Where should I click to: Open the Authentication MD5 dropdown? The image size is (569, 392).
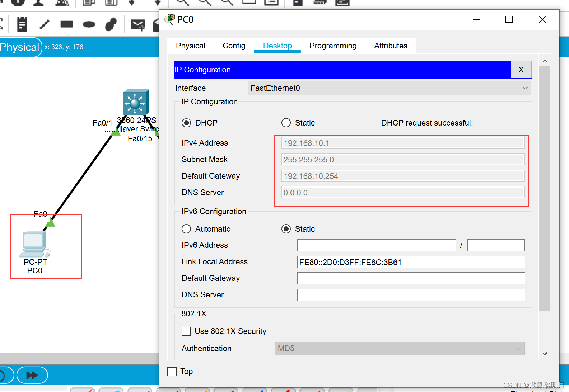click(399, 349)
